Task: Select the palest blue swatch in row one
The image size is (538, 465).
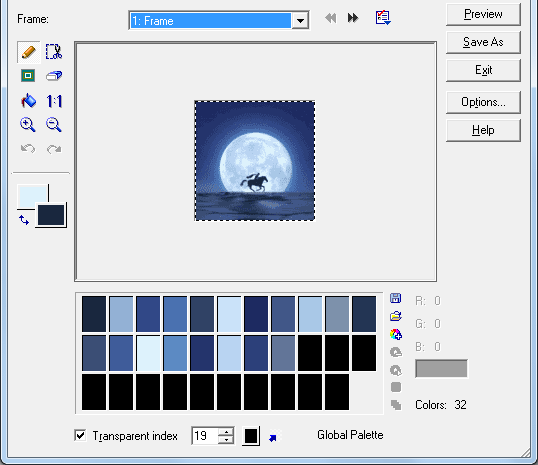Action: pyautogui.click(x=229, y=314)
